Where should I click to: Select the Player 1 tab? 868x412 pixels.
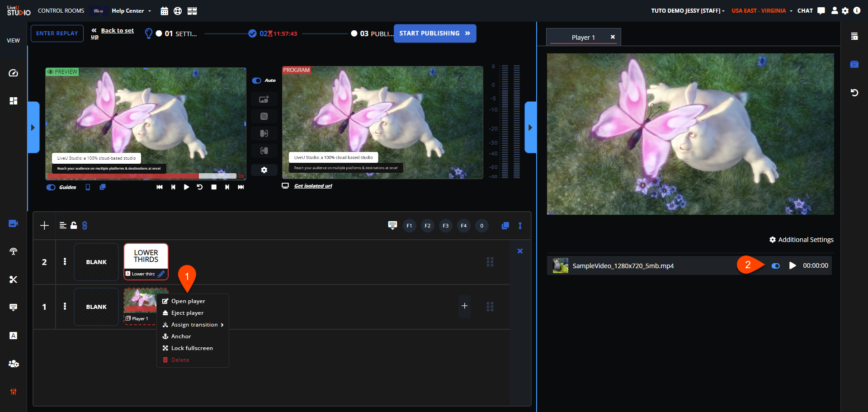point(583,37)
